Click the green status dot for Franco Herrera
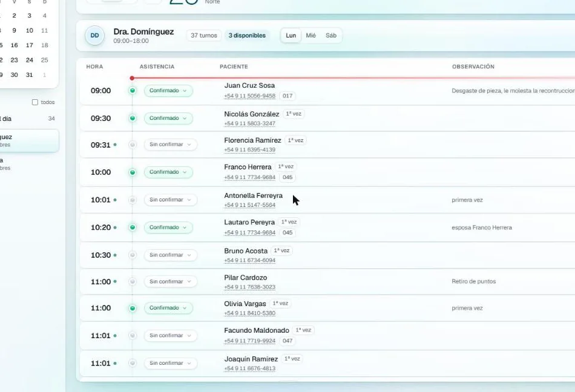 pos(133,172)
